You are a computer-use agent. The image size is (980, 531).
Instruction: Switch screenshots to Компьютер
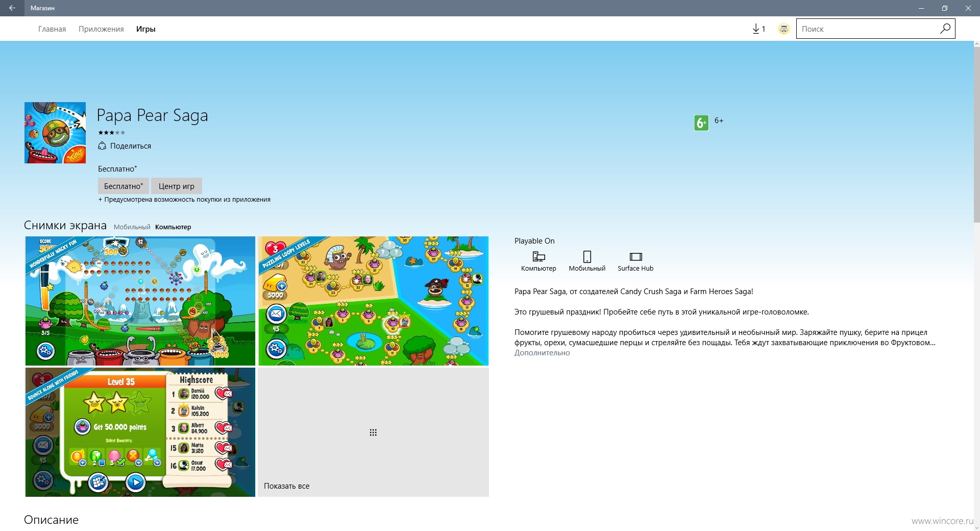click(173, 227)
